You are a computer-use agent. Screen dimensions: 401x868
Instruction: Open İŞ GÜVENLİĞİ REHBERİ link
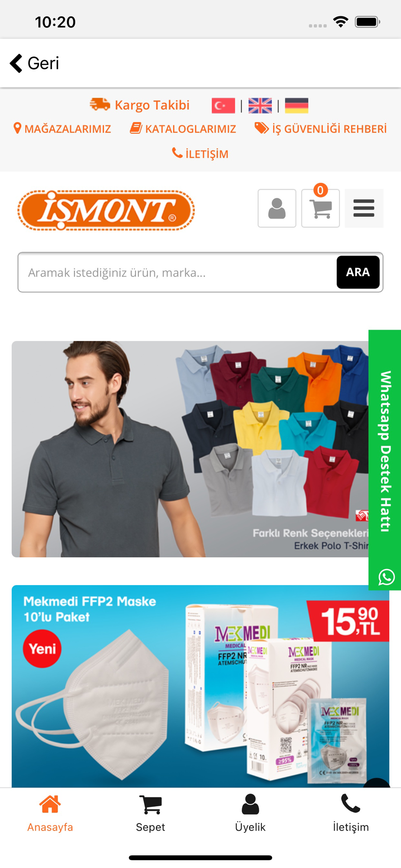pos(320,128)
